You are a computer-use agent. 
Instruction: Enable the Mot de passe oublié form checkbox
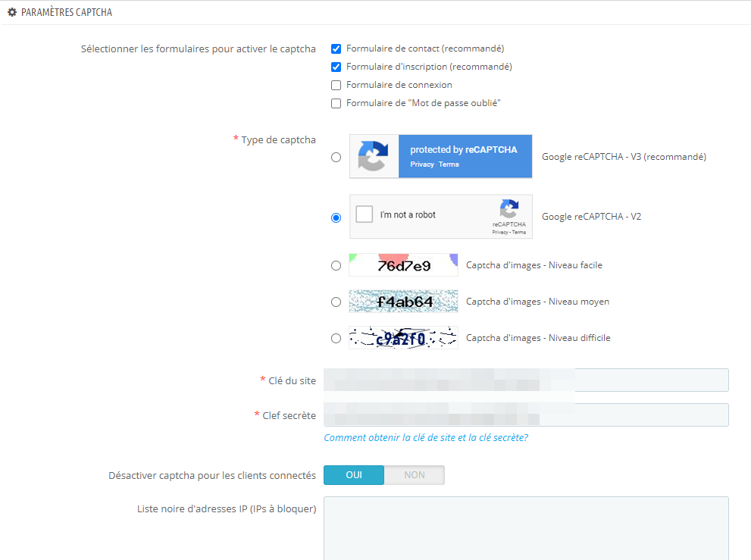pyautogui.click(x=336, y=104)
